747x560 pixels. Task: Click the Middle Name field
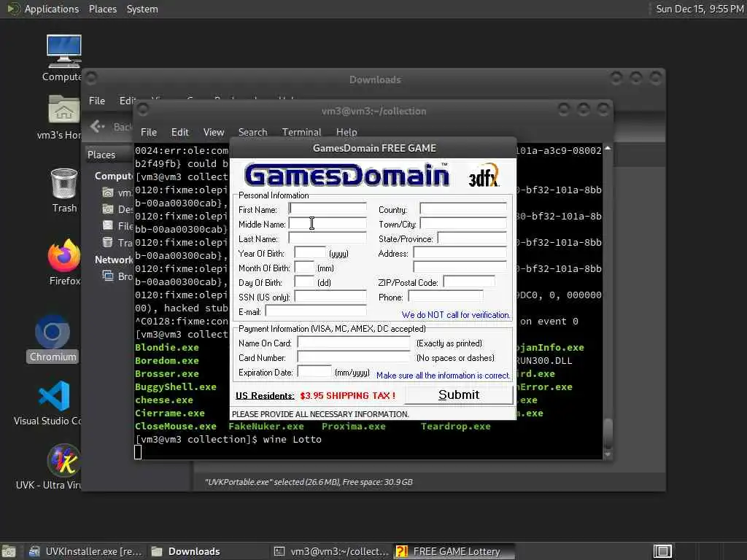[x=328, y=224]
